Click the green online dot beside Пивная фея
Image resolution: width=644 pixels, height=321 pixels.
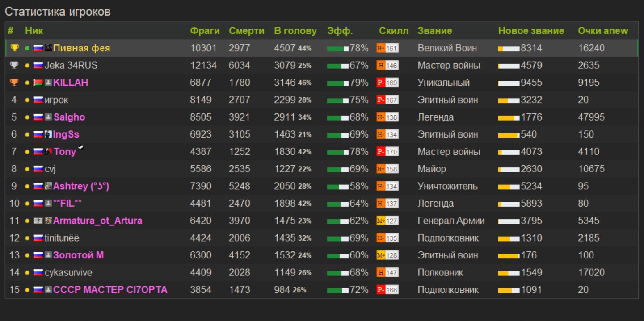[27, 48]
